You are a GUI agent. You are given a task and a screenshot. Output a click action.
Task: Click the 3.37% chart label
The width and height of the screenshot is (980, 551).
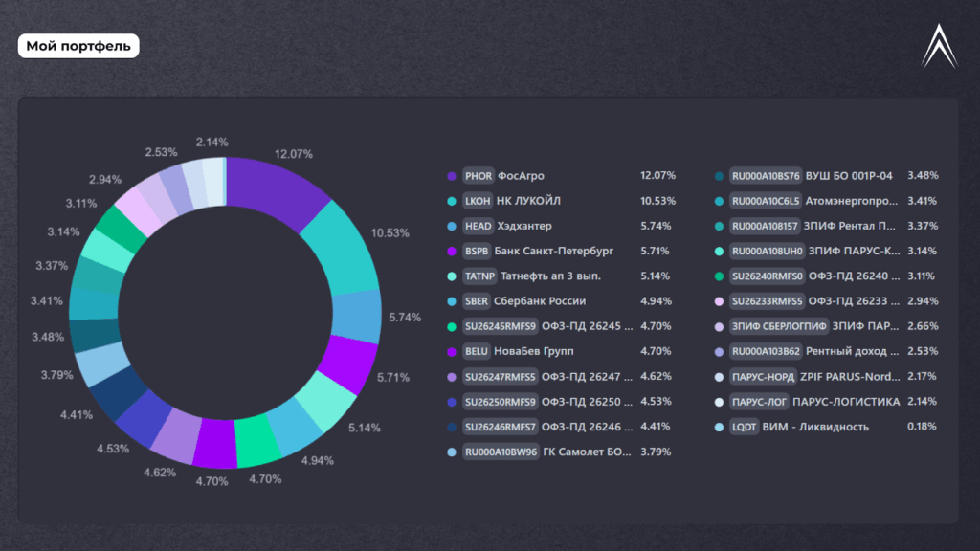(52, 266)
